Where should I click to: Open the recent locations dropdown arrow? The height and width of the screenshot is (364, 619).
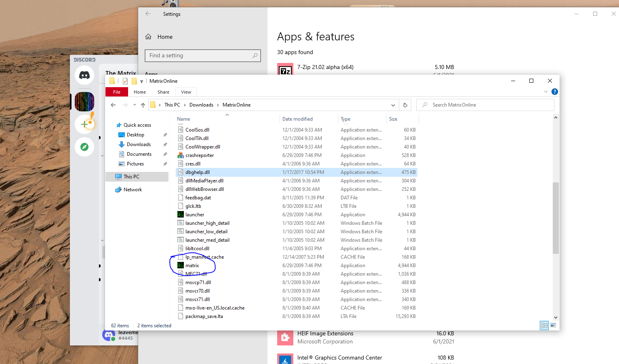click(135, 105)
